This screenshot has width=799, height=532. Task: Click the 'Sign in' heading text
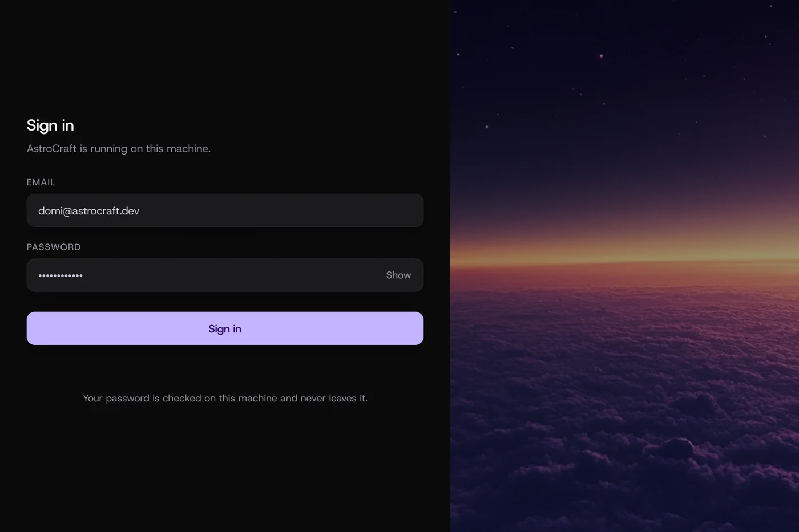click(50, 125)
